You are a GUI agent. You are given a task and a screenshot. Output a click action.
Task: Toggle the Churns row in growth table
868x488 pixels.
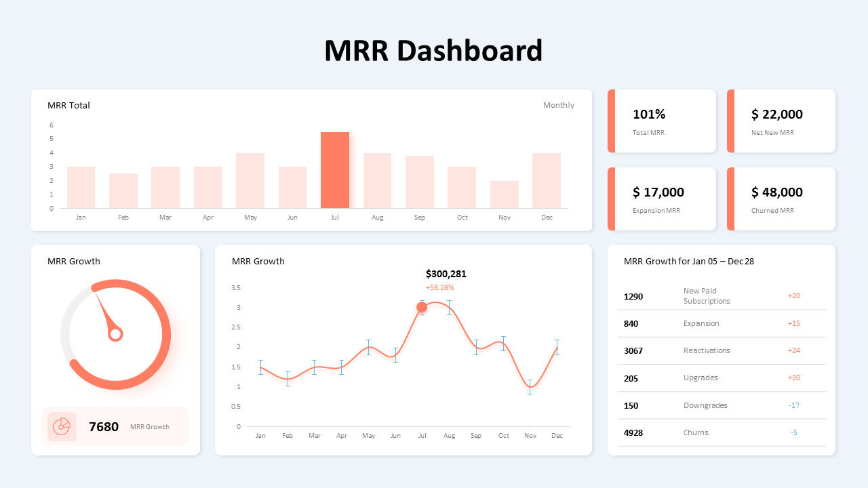721,432
